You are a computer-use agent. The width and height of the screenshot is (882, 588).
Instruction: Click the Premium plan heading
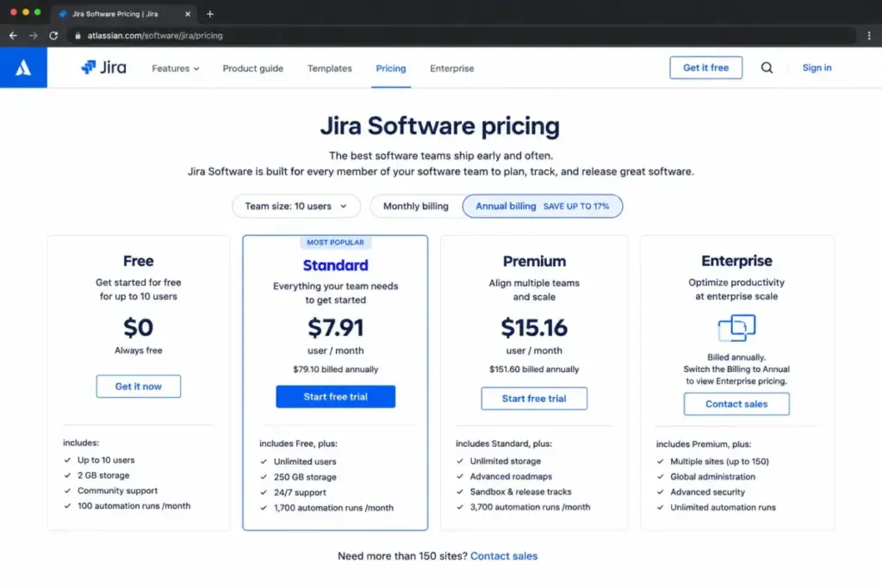(x=534, y=261)
